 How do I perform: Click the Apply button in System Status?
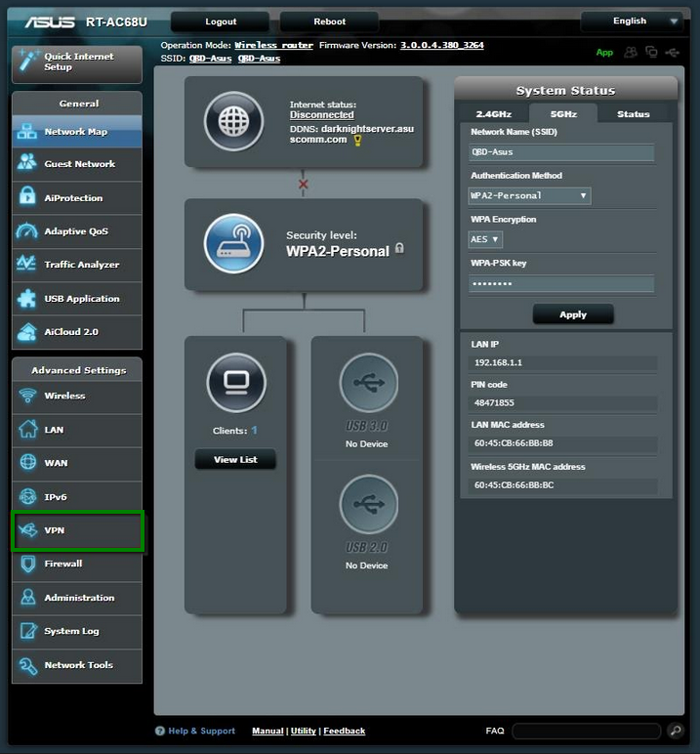coord(573,314)
